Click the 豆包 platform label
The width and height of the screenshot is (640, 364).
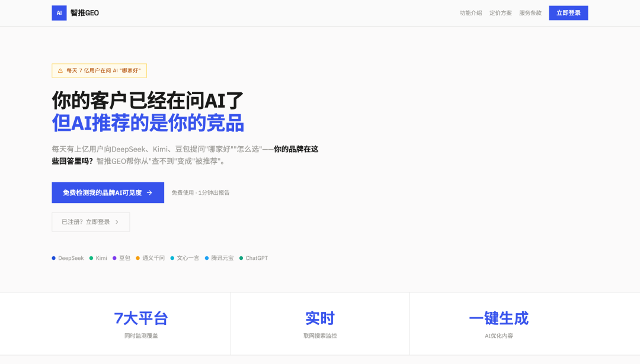[x=124, y=258]
